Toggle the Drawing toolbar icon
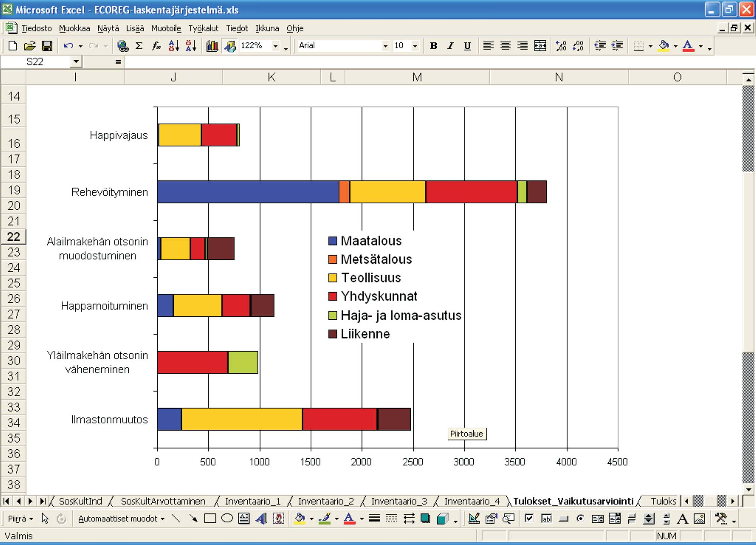The width and height of the screenshot is (756, 545). pos(230,46)
